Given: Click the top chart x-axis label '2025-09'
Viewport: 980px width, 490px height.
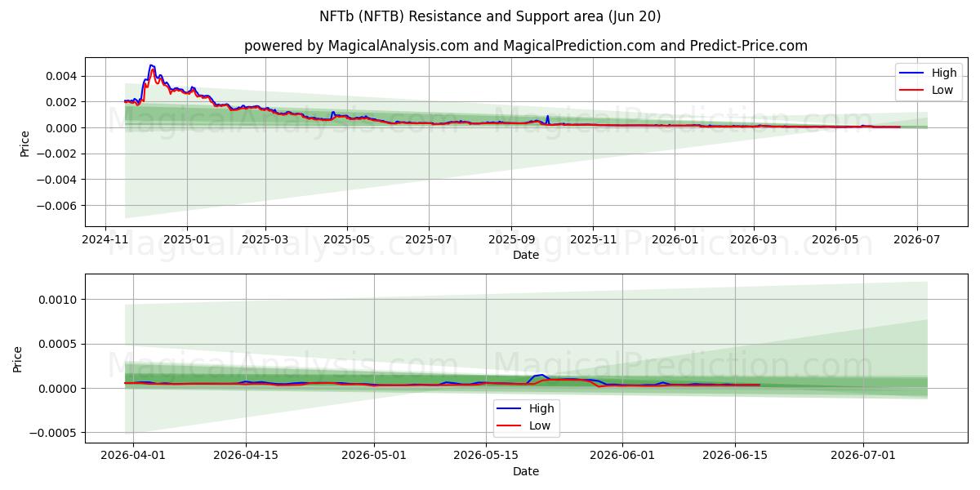Looking at the screenshot, I should 512,239.
